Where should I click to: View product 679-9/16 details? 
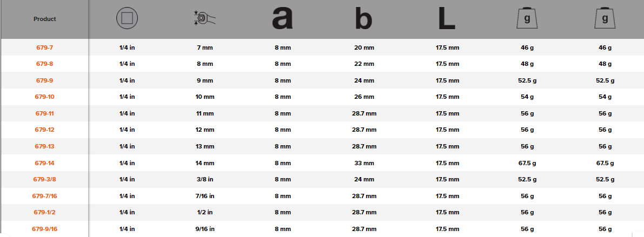(45, 229)
